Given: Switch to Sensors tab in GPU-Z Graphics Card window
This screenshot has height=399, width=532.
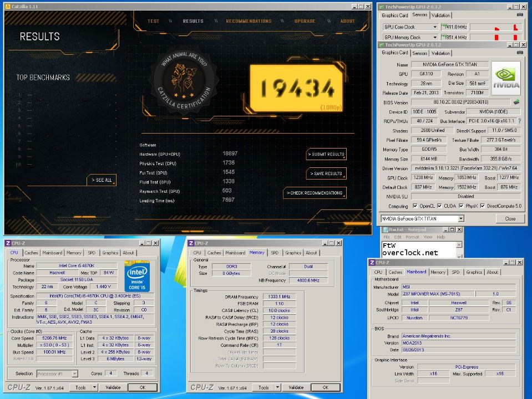Looking at the screenshot, I should coord(420,53).
